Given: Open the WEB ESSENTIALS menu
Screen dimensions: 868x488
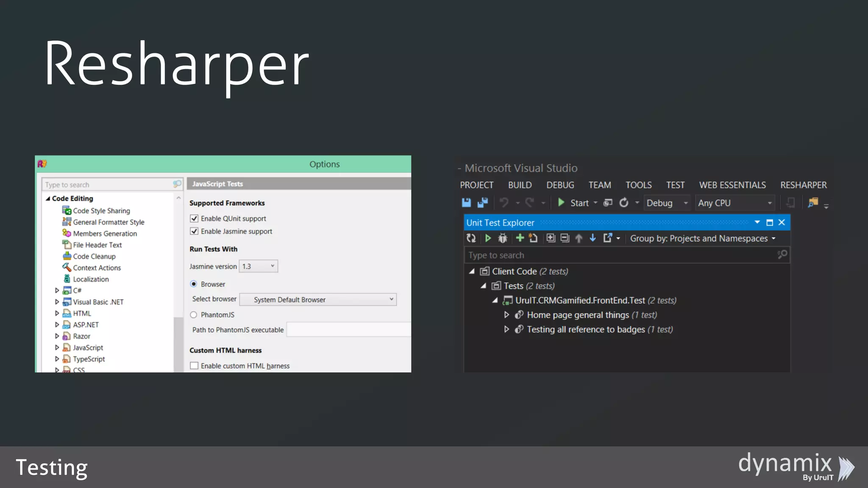Looking at the screenshot, I should coord(732,185).
